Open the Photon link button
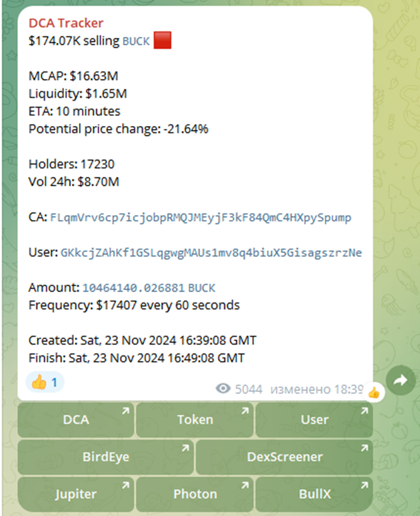Image resolution: width=420 pixels, height=516 pixels. [195, 494]
